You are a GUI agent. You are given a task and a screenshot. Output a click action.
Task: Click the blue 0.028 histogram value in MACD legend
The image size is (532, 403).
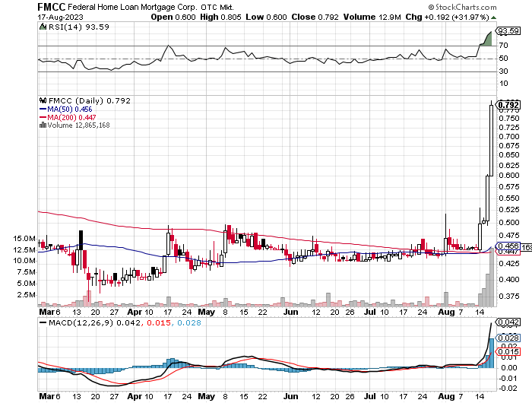coord(189,322)
